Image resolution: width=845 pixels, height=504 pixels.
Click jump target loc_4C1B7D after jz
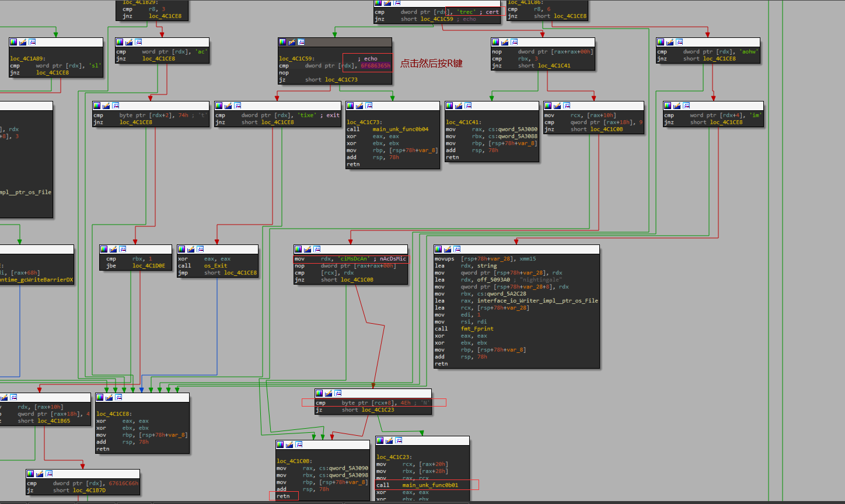pyautogui.click(x=89, y=491)
